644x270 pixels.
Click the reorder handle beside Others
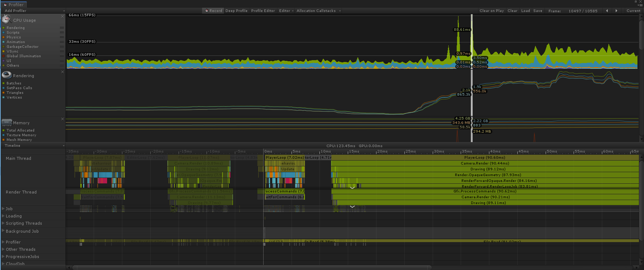tap(62, 65)
